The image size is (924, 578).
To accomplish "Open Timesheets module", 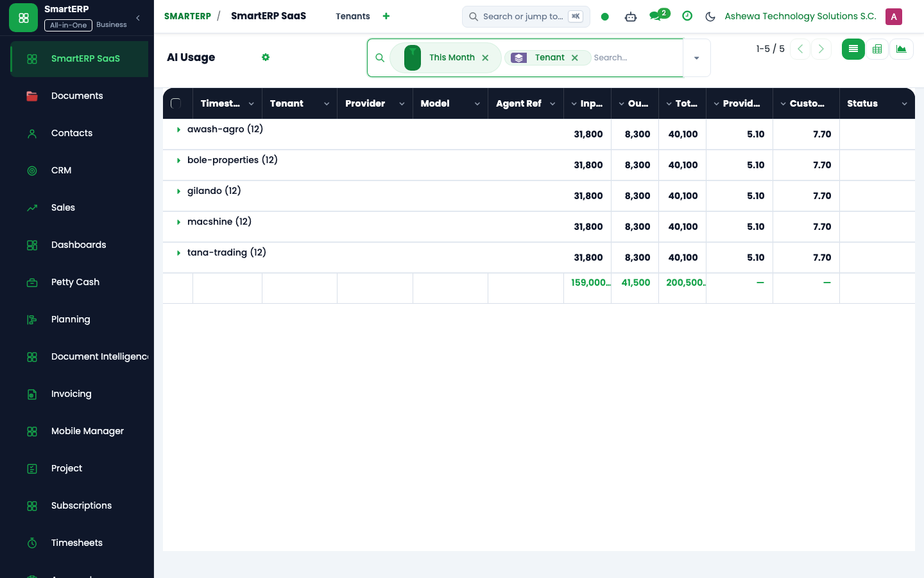I will (x=80, y=543).
